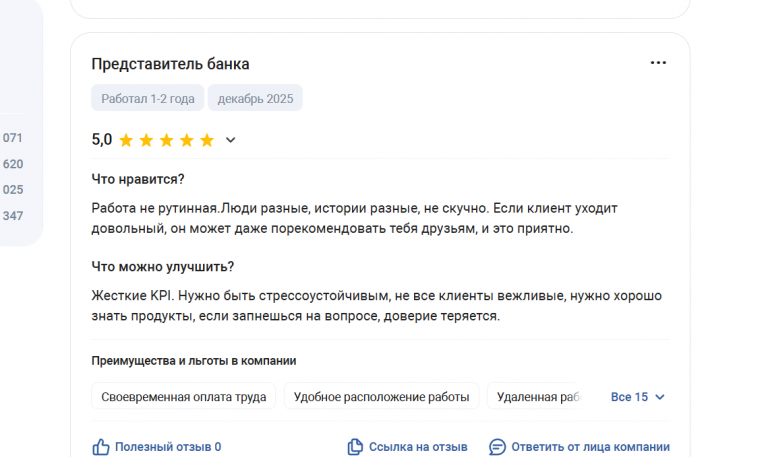Click the thumbs-up helpful review icon

coord(100,447)
